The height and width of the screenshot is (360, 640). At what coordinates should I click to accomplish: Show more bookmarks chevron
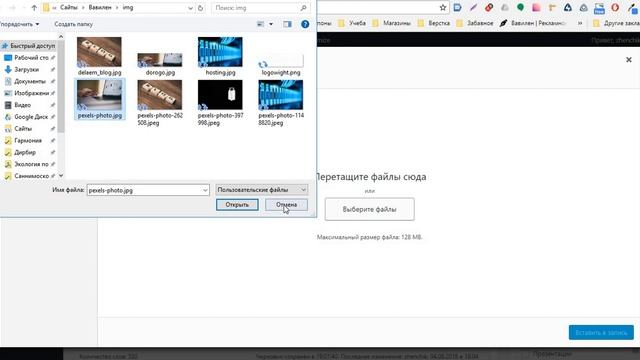click(x=580, y=23)
